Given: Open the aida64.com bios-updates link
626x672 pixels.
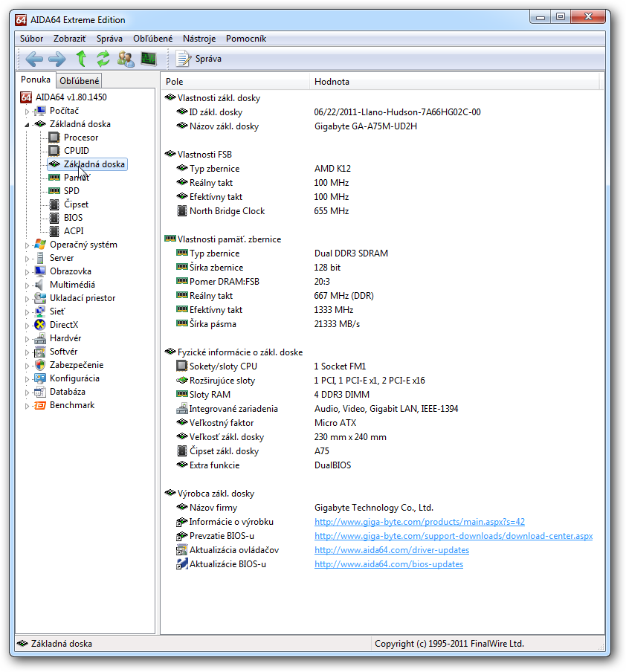Looking at the screenshot, I should tap(389, 564).
